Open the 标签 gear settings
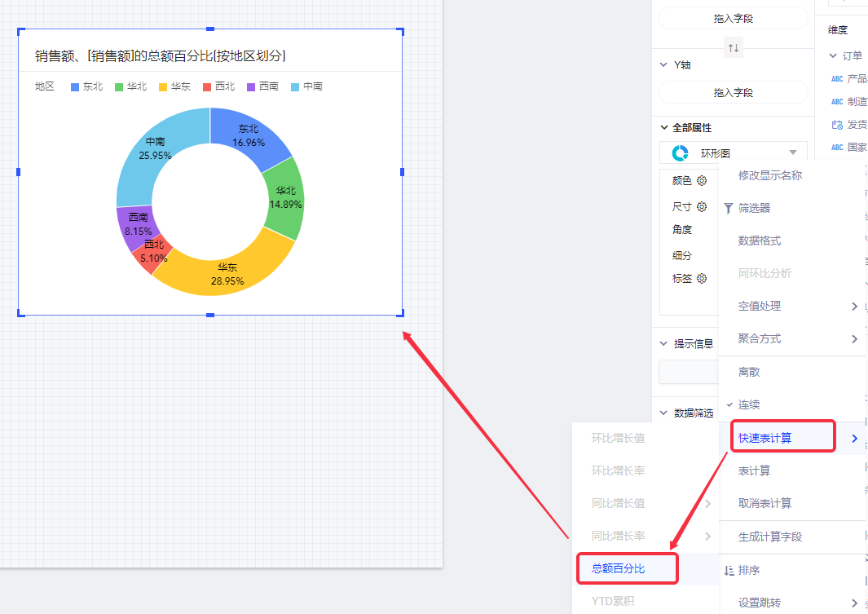 tap(702, 279)
